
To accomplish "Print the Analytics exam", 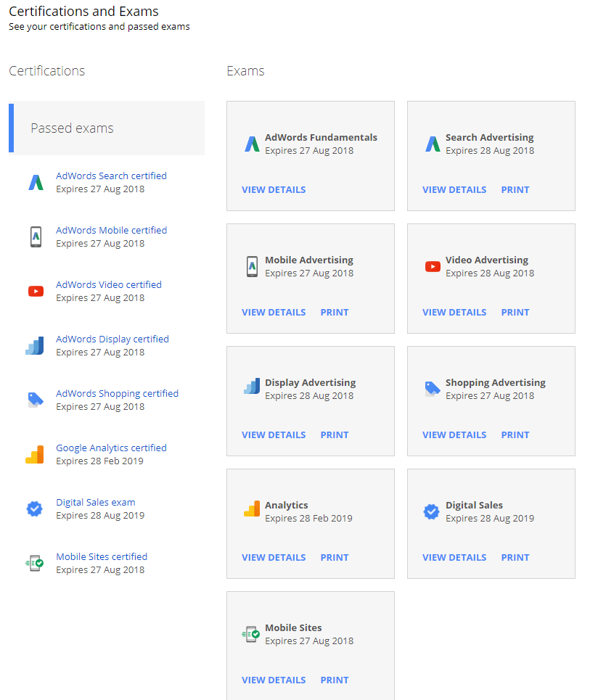I will pos(335,558).
